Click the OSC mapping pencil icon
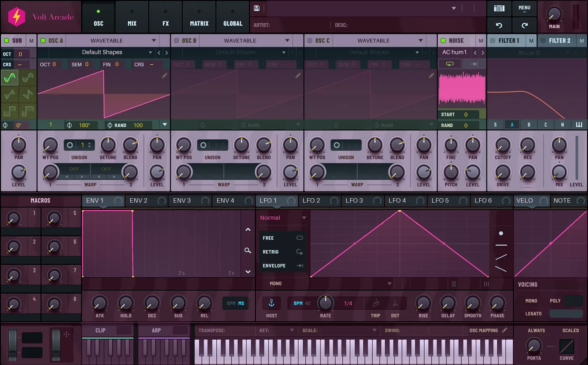Viewport: 588px width, 365px height. 505,330
